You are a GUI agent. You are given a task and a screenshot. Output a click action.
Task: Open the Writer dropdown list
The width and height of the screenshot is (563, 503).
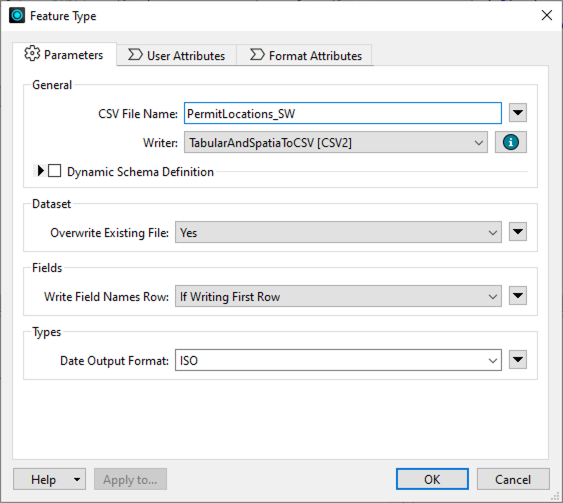coord(336,143)
